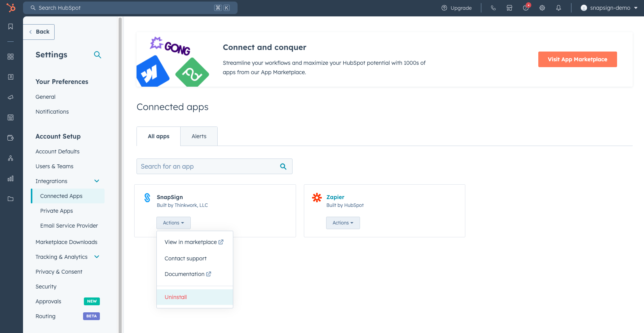This screenshot has height=333, width=644.
Task: Click the phone calling icon
Action: pyautogui.click(x=493, y=8)
